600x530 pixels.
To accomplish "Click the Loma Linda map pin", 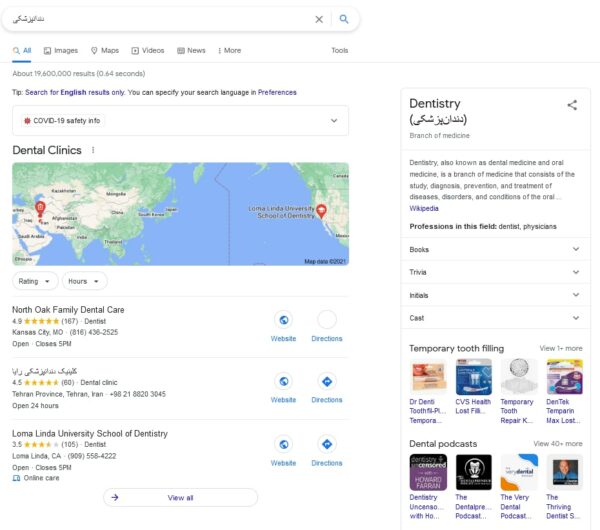I will [321, 211].
